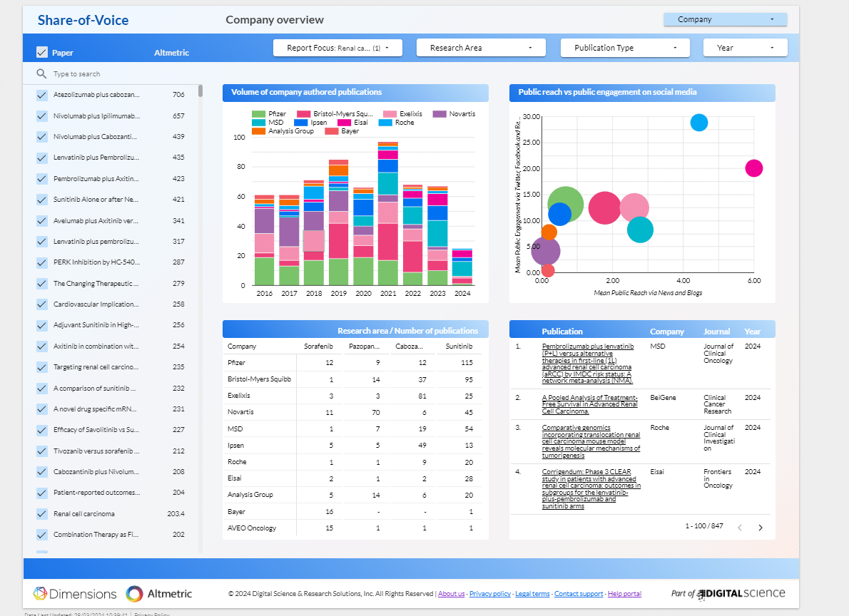Click the Altmetric column header

(171, 53)
